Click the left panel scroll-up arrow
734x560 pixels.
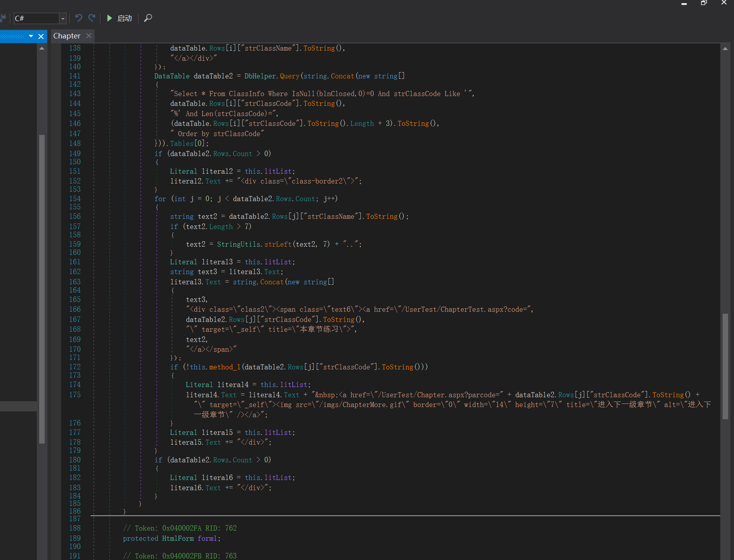tap(42, 48)
